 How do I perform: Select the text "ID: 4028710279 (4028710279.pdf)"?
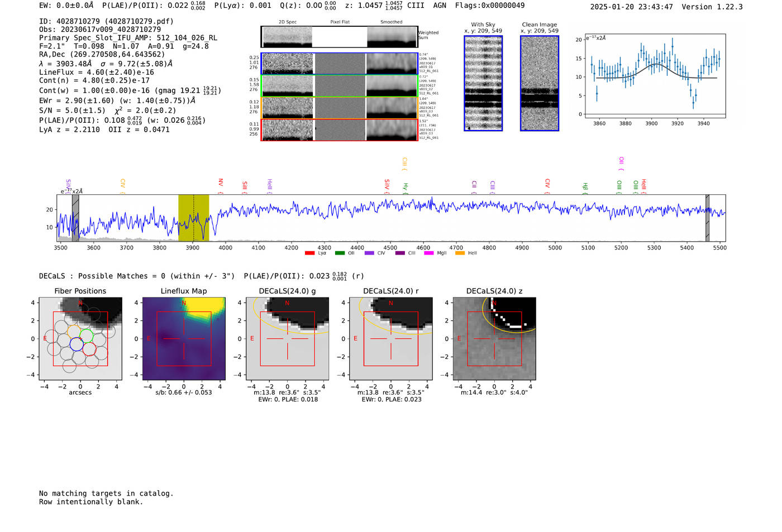point(107,21)
